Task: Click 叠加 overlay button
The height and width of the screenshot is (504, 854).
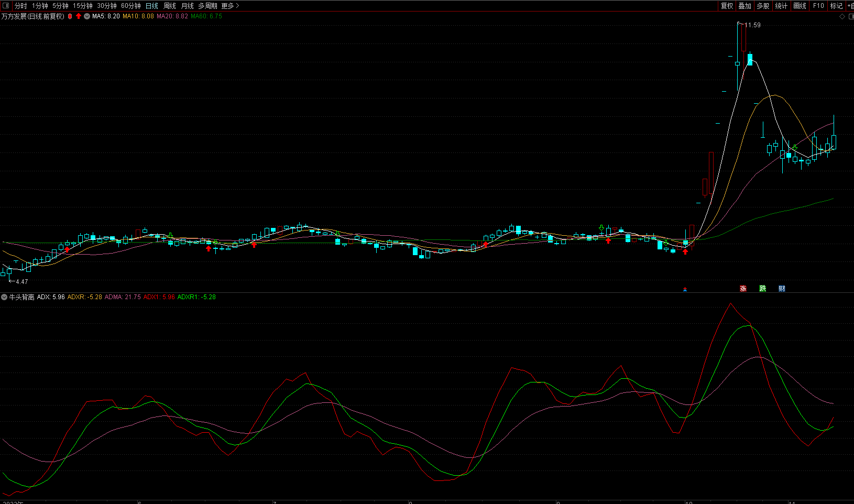Action: coord(744,6)
